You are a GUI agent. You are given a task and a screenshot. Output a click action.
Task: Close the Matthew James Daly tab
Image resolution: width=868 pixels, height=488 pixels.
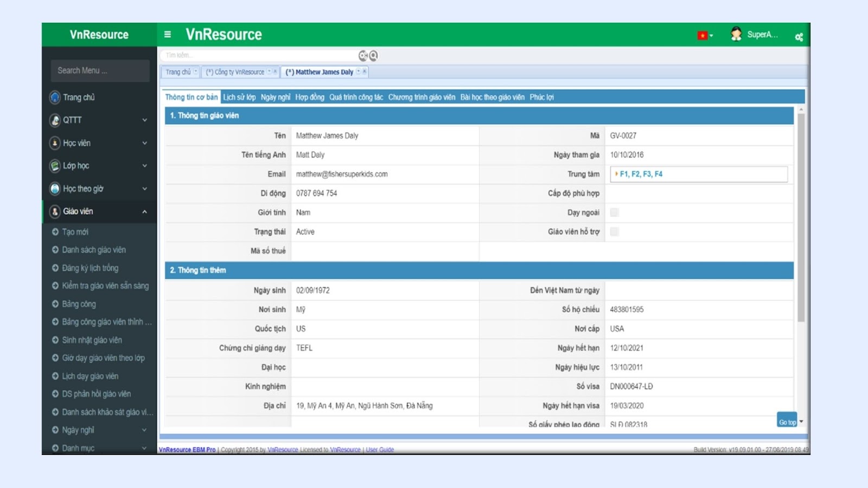tap(365, 72)
